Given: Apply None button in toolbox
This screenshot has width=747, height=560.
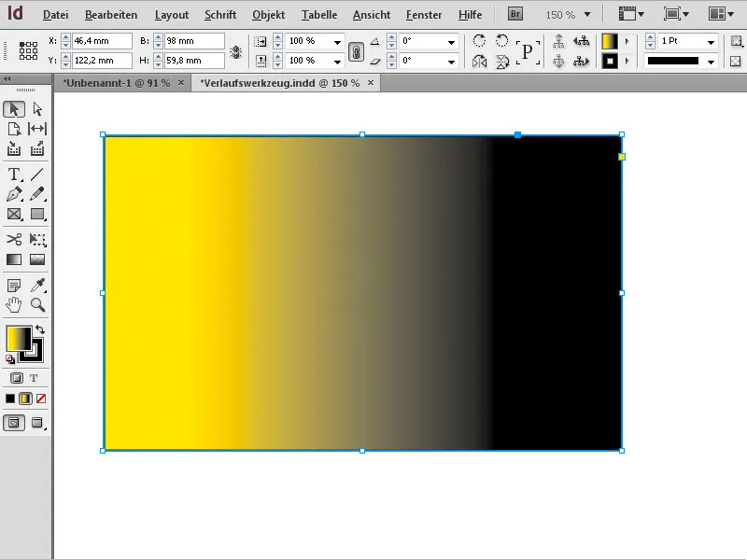Looking at the screenshot, I should (x=41, y=399).
